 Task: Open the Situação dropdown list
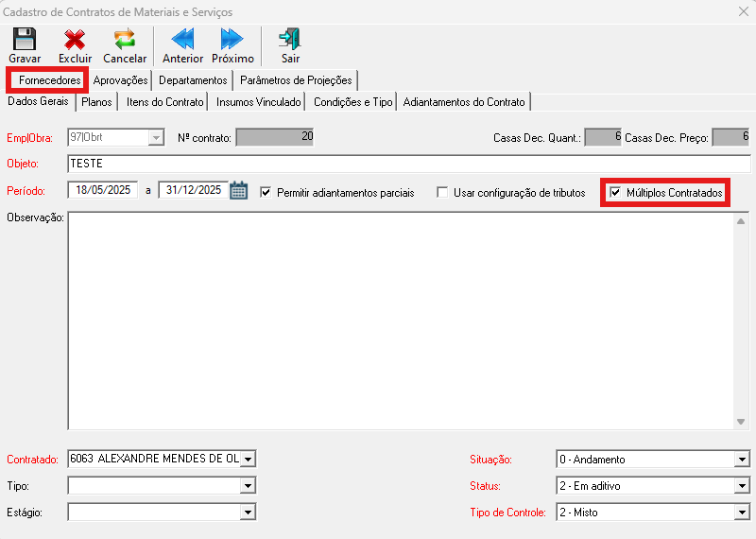click(x=741, y=460)
